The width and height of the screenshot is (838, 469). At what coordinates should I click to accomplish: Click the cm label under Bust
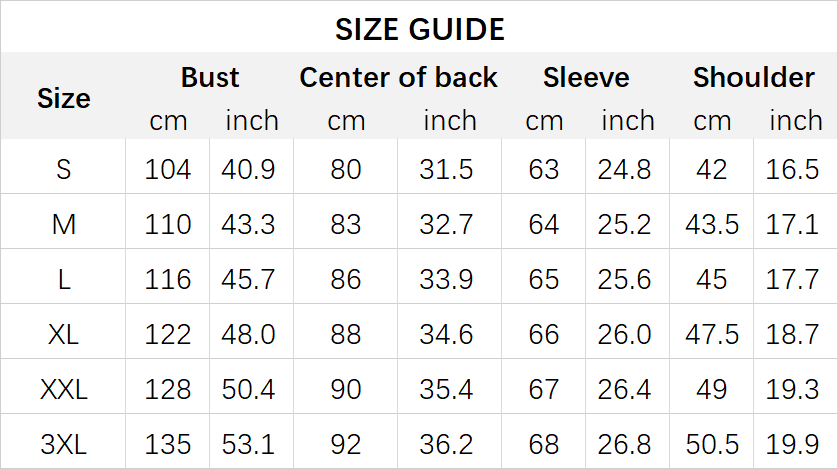[x=168, y=121]
